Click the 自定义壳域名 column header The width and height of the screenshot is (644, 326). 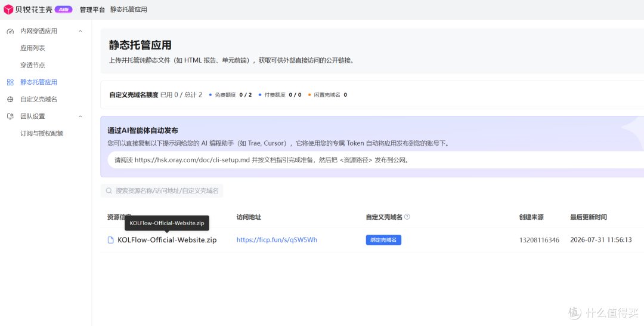click(384, 217)
